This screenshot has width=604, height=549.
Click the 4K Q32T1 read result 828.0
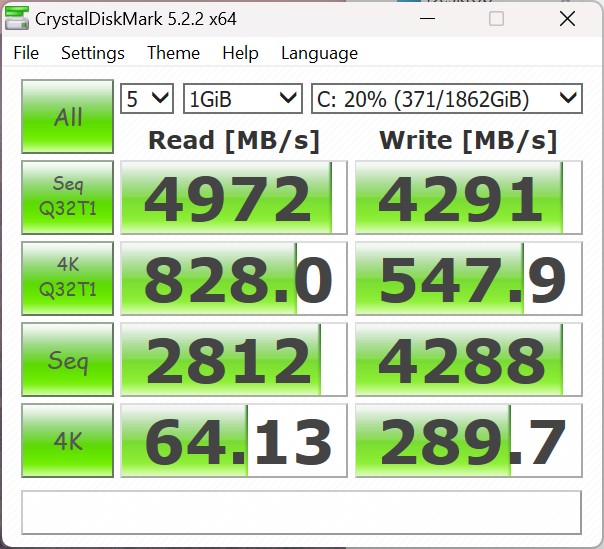(233, 278)
